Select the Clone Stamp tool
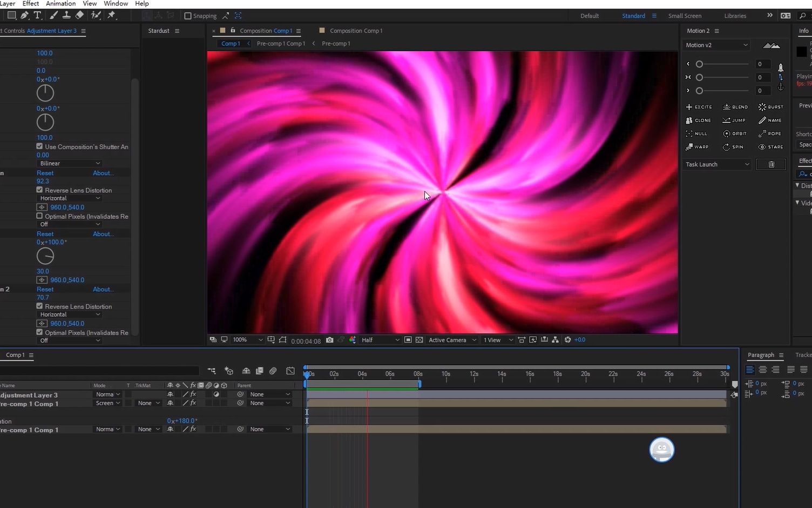Viewport: 812px width, 508px height. [x=66, y=15]
